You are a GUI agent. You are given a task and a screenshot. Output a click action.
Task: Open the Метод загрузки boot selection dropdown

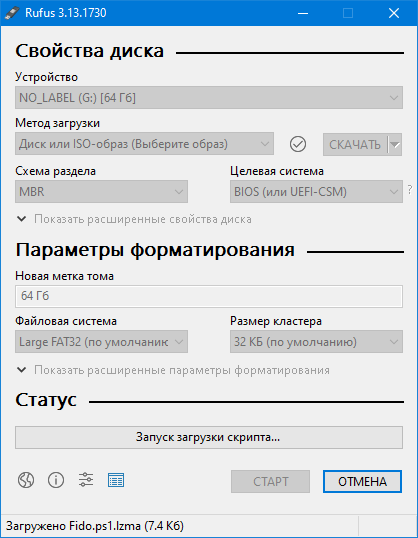pos(144,144)
